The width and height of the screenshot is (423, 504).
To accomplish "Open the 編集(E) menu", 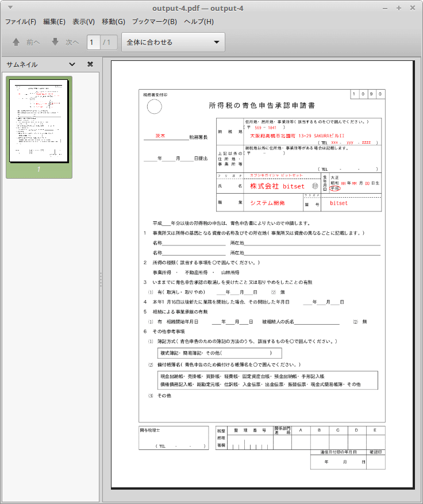I will point(54,21).
